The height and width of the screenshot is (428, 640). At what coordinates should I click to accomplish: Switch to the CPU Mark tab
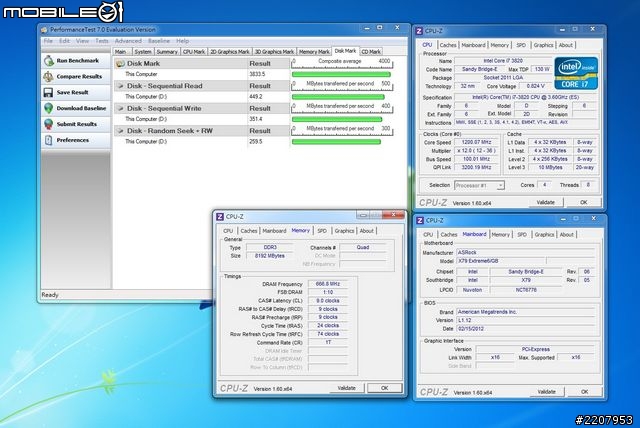[193, 52]
